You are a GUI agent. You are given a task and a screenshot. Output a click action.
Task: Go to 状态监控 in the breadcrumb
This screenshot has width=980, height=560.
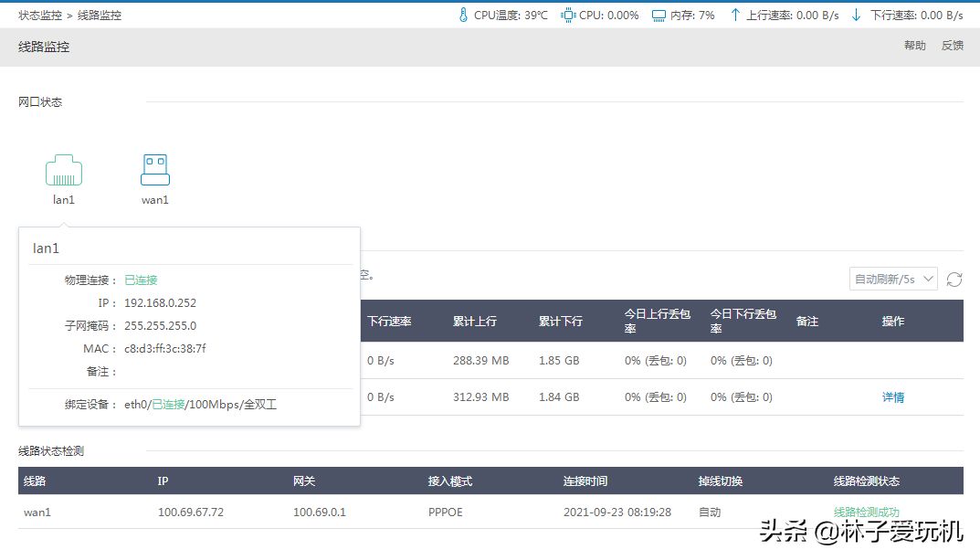click(x=40, y=16)
